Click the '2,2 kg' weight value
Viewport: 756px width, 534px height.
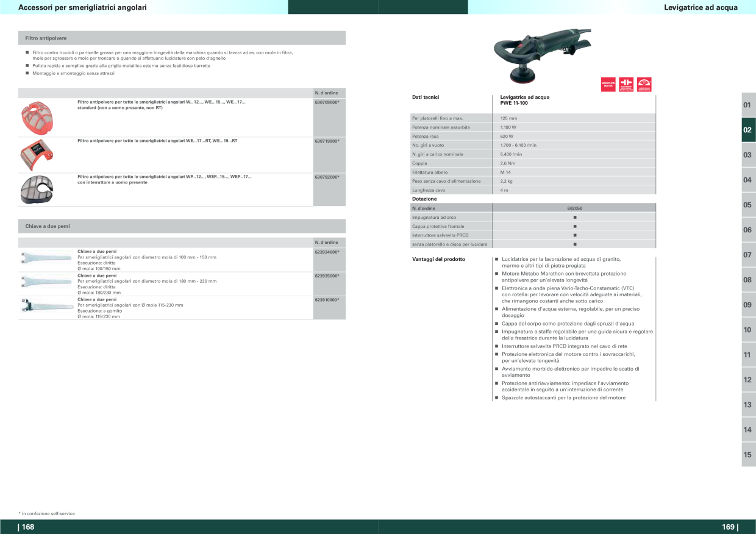point(507,181)
